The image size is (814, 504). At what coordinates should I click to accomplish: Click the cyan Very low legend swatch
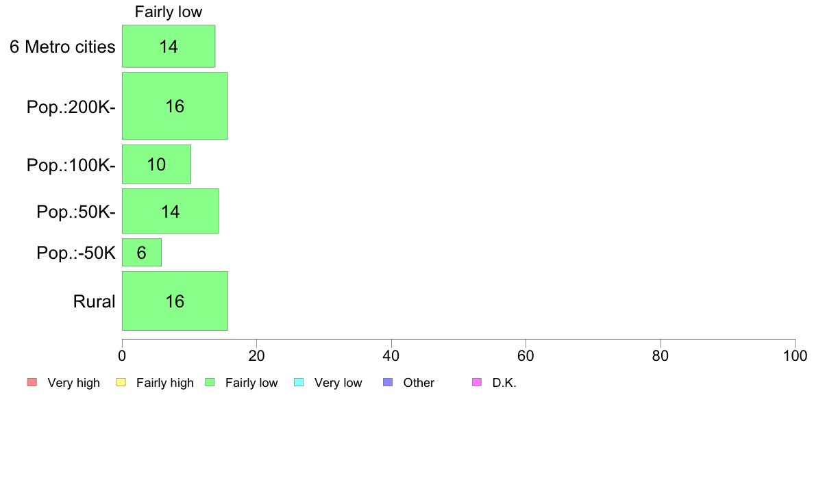299,383
